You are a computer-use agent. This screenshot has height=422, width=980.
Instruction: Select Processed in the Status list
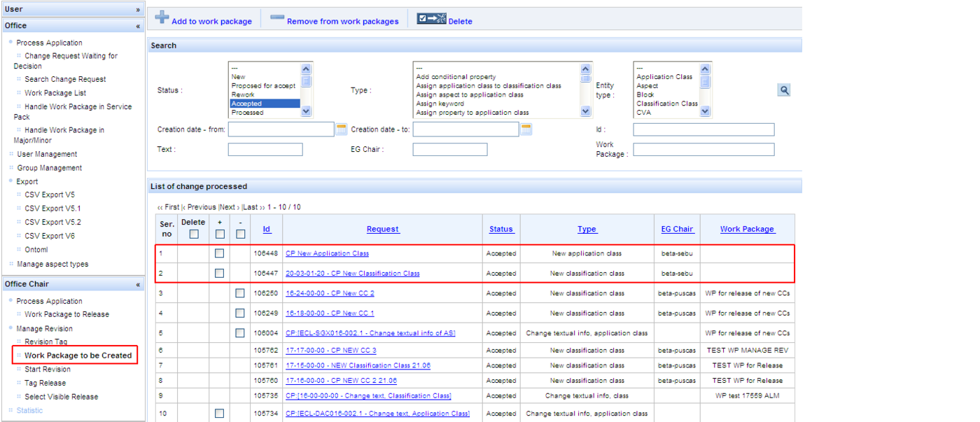pyautogui.click(x=248, y=113)
